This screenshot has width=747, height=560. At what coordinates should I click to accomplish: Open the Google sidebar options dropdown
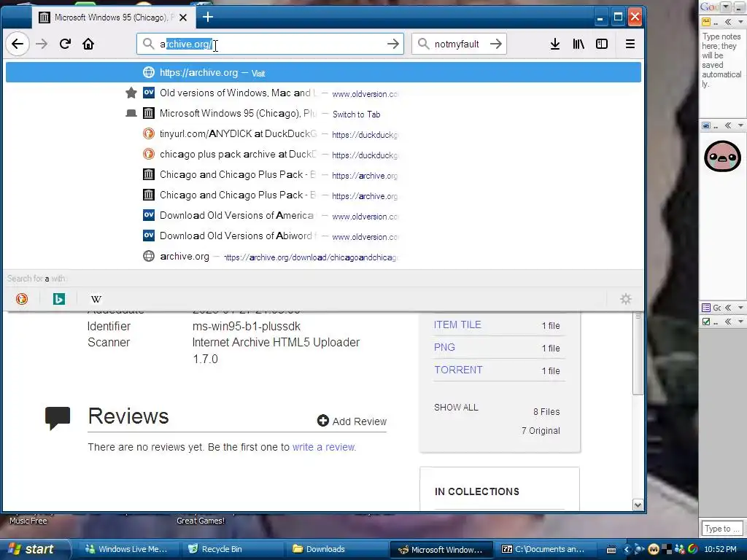[x=726, y=7]
